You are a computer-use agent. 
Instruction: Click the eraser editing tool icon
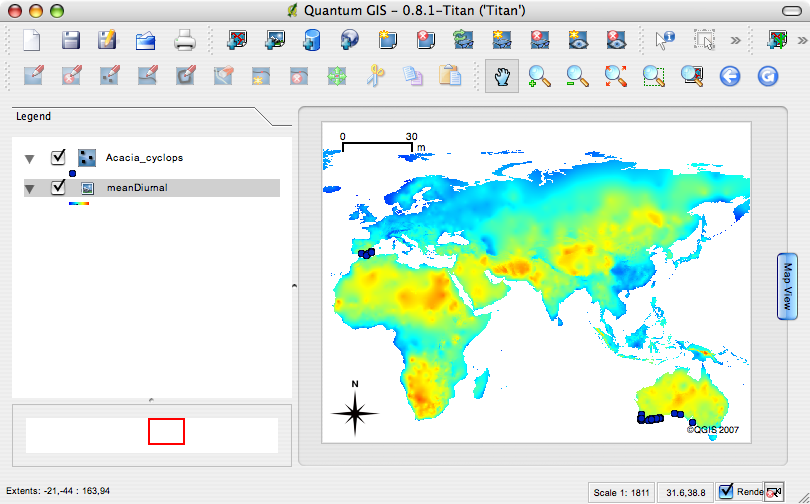click(x=224, y=76)
